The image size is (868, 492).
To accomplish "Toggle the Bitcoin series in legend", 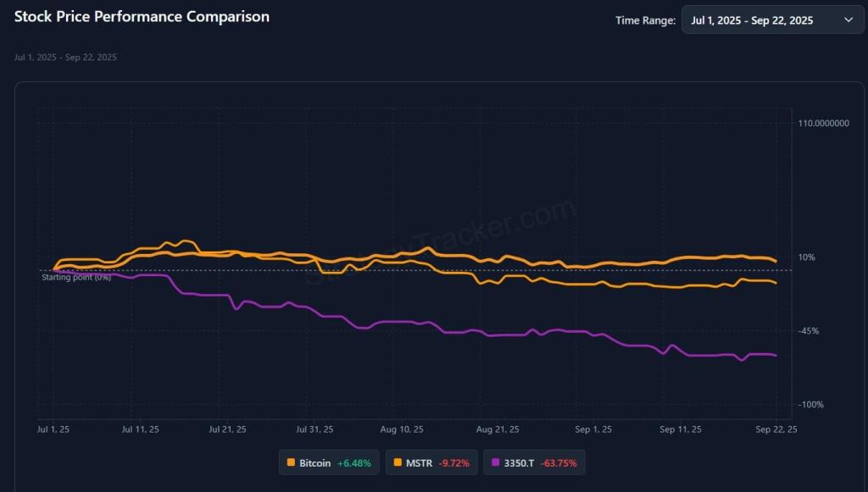I will [329, 463].
